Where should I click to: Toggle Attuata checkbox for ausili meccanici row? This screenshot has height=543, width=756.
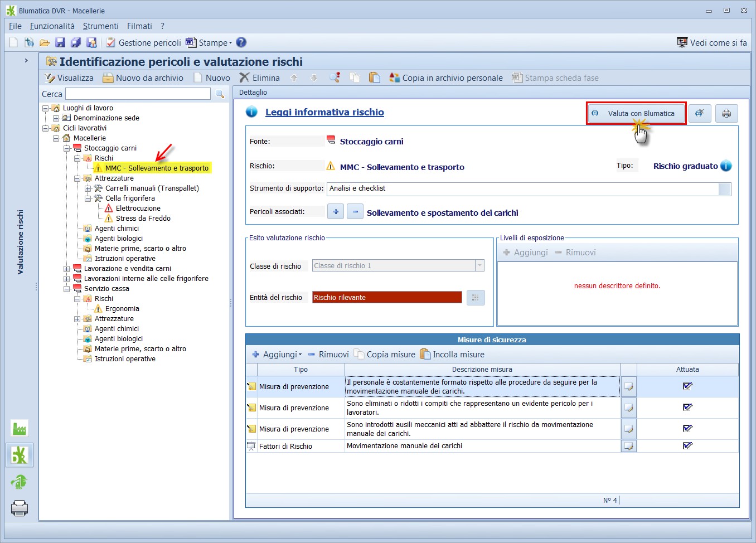pos(687,429)
